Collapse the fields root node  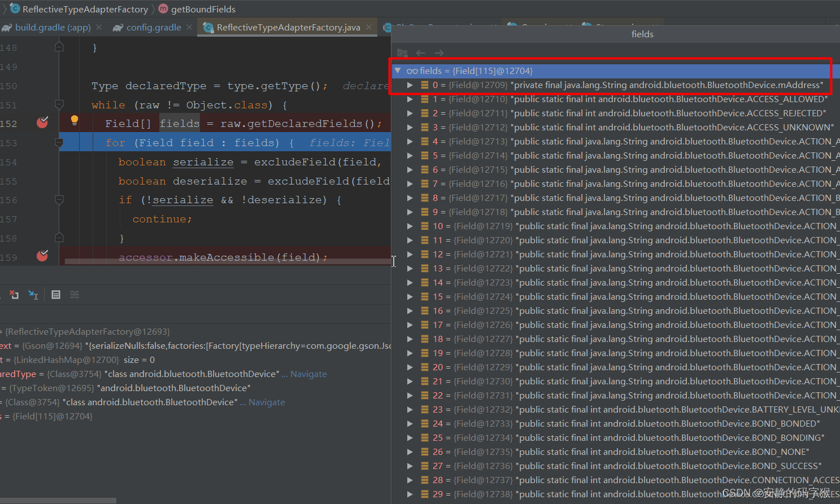pos(398,71)
